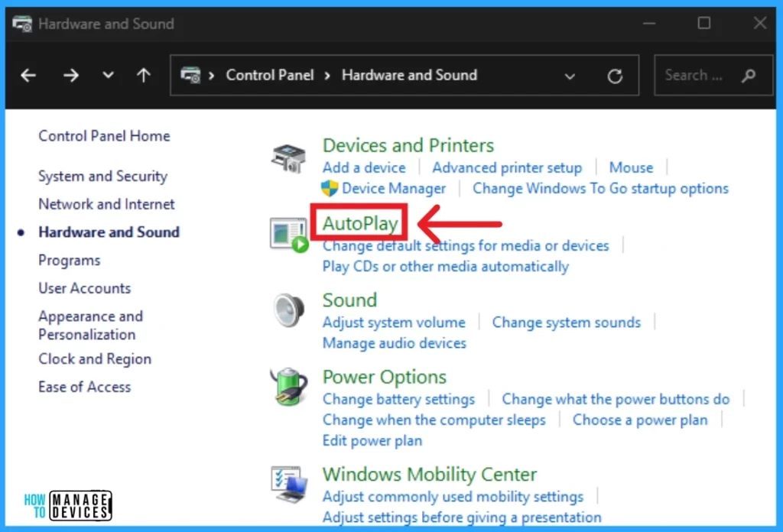
Task: Open recent locations chevron beside forward arrow
Action: pos(108,76)
